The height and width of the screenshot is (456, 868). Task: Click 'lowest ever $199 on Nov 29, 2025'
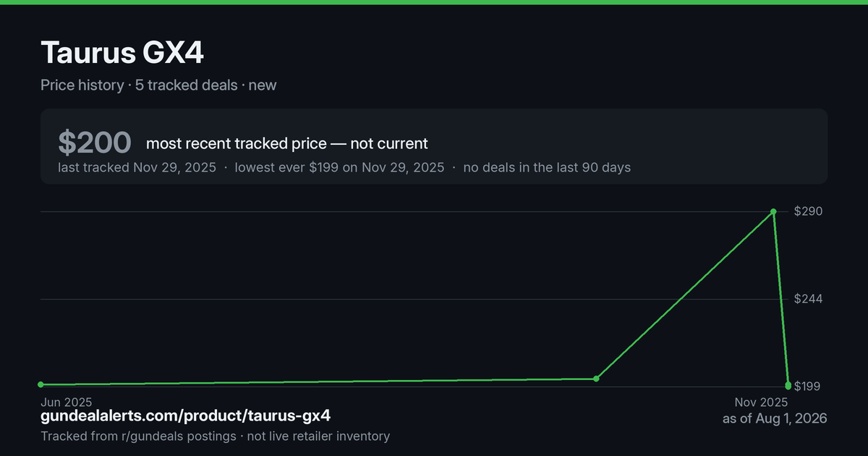coord(340,167)
